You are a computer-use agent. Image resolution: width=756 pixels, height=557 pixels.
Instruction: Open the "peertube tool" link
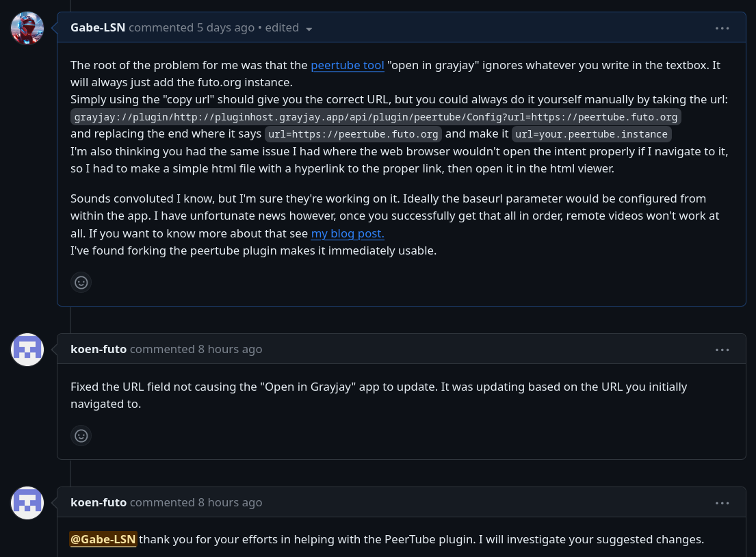(348, 66)
